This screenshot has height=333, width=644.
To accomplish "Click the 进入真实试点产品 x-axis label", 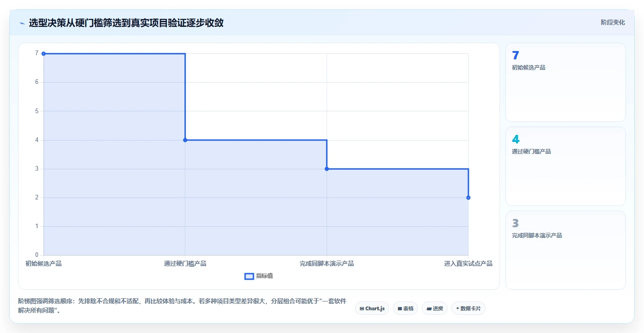I will 468,263.
